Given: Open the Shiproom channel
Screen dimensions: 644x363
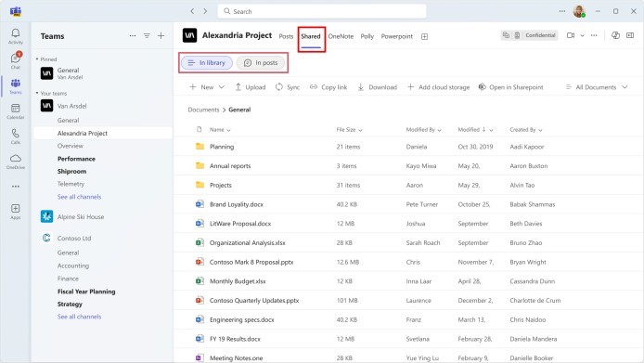Looking at the screenshot, I should [71, 171].
